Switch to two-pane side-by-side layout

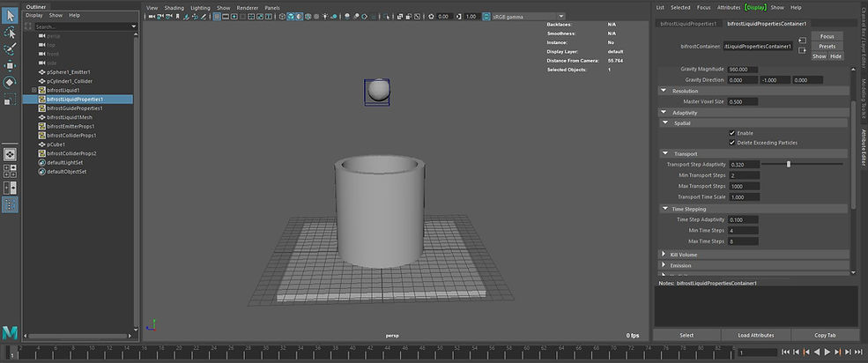click(10, 188)
